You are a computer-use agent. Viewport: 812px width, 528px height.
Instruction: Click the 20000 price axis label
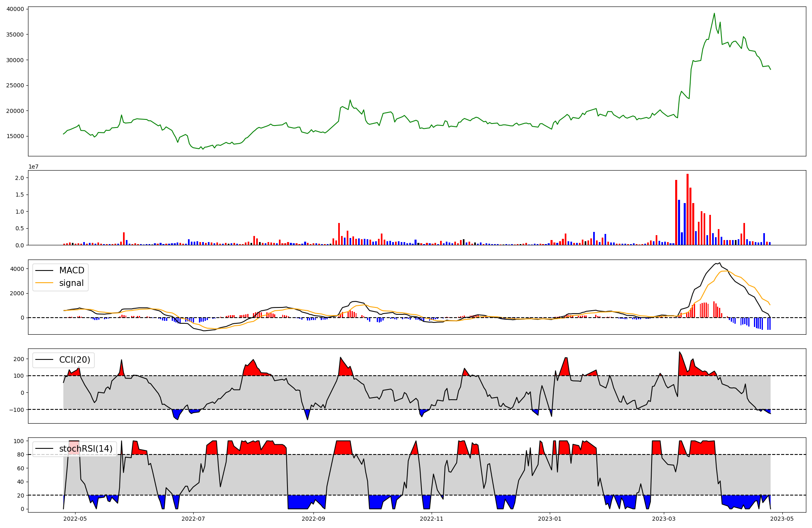click(x=15, y=111)
